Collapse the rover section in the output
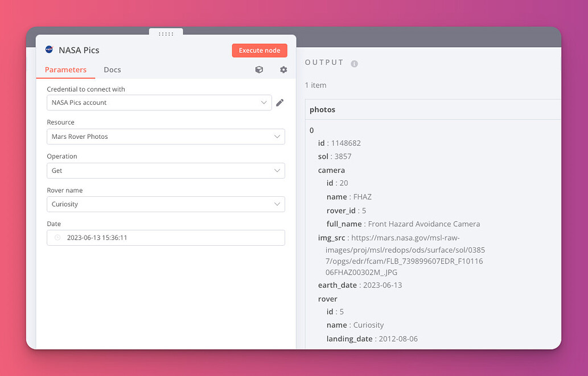 (328, 299)
